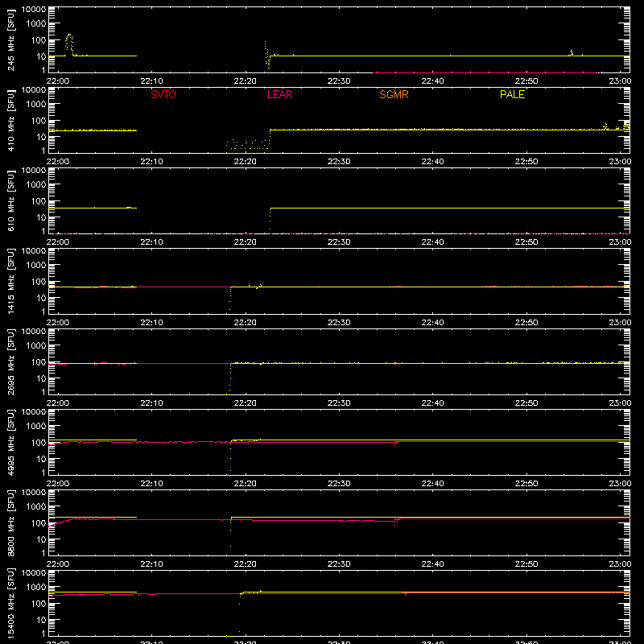Select the 8800 MHz [SFU] axis title
Image resolution: width=644 pixels, height=644 pixels.
pos(10,522)
